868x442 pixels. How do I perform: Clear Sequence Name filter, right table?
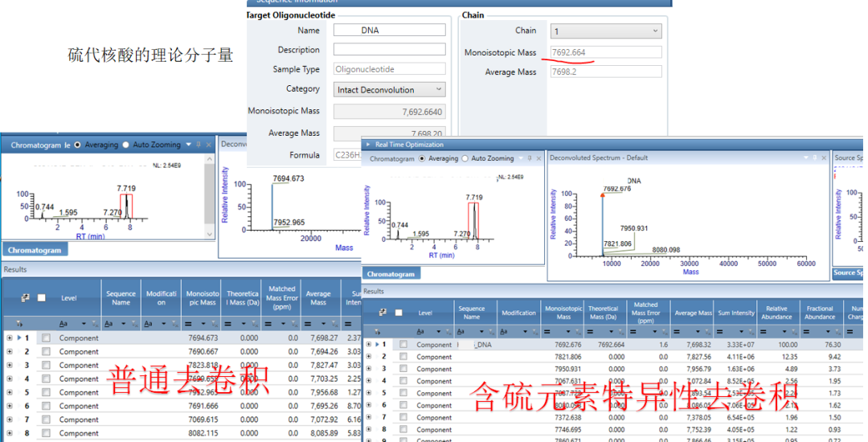[x=492, y=332]
